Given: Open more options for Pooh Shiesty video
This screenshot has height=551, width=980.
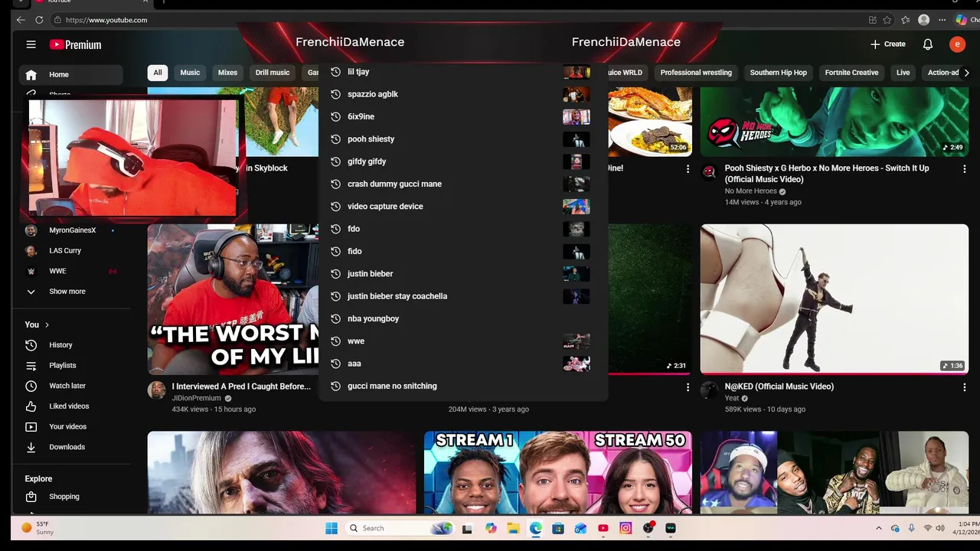Looking at the screenshot, I should 964,169.
